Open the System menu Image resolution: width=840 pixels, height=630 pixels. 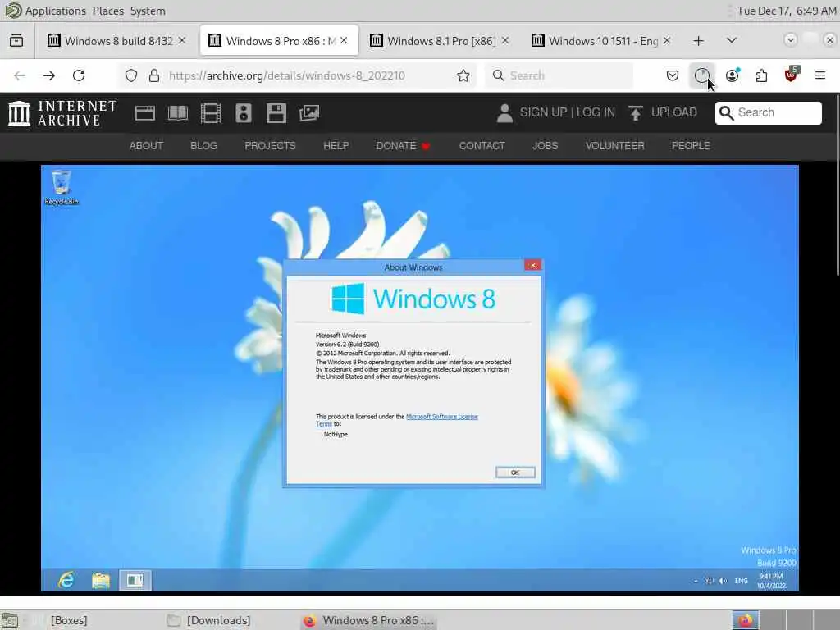pyautogui.click(x=148, y=11)
